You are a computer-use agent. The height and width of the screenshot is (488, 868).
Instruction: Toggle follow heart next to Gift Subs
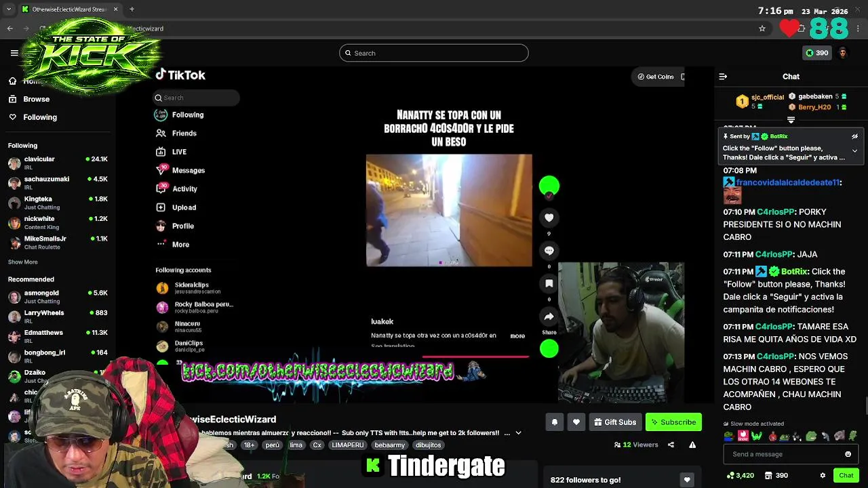pyautogui.click(x=576, y=422)
